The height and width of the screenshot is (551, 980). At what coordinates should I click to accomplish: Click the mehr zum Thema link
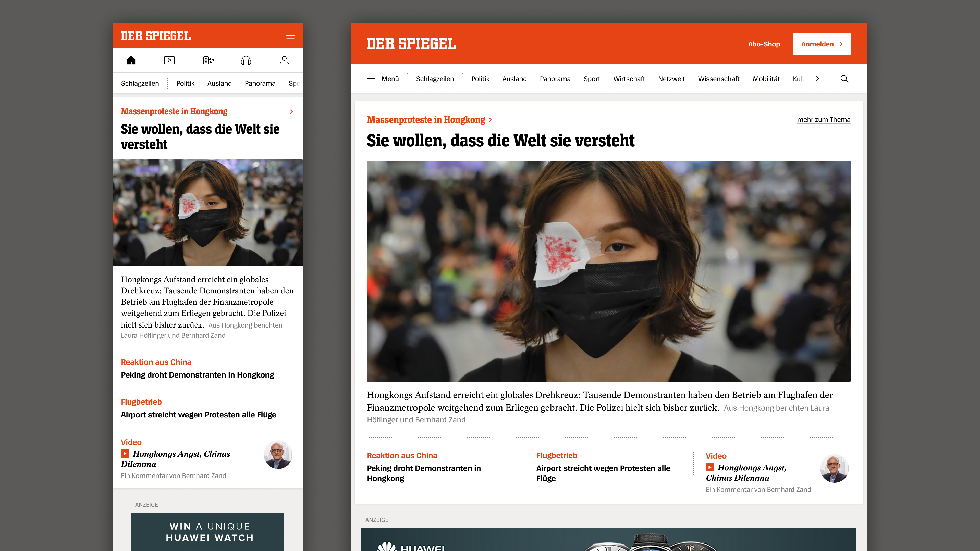point(824,120)
